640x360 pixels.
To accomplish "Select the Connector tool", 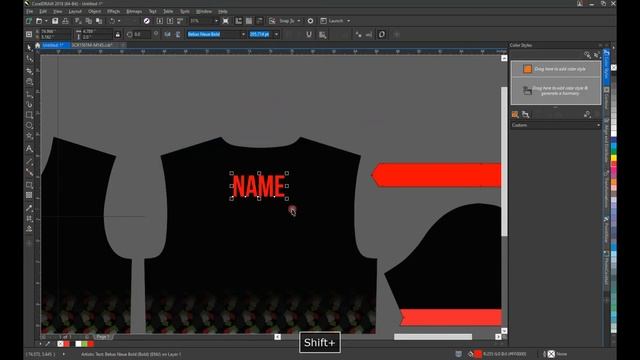I will coord(29,173).
